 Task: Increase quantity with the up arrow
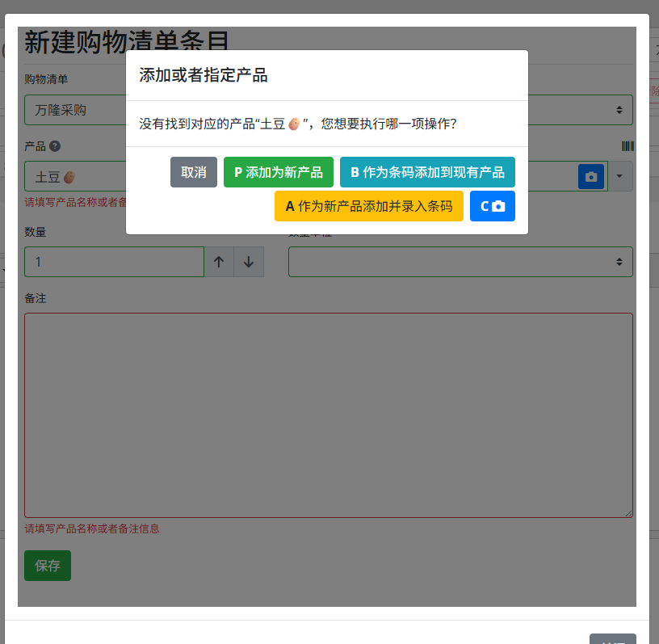pos(219,262)
